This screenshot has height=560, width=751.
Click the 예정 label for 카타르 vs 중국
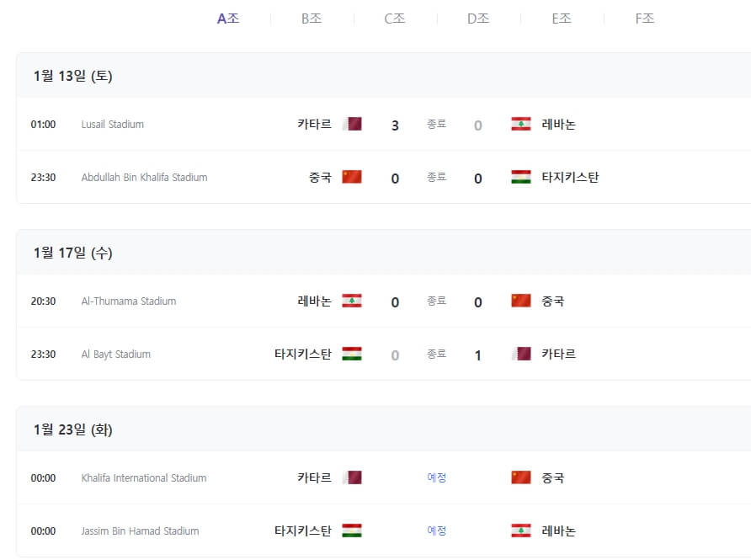437,477
